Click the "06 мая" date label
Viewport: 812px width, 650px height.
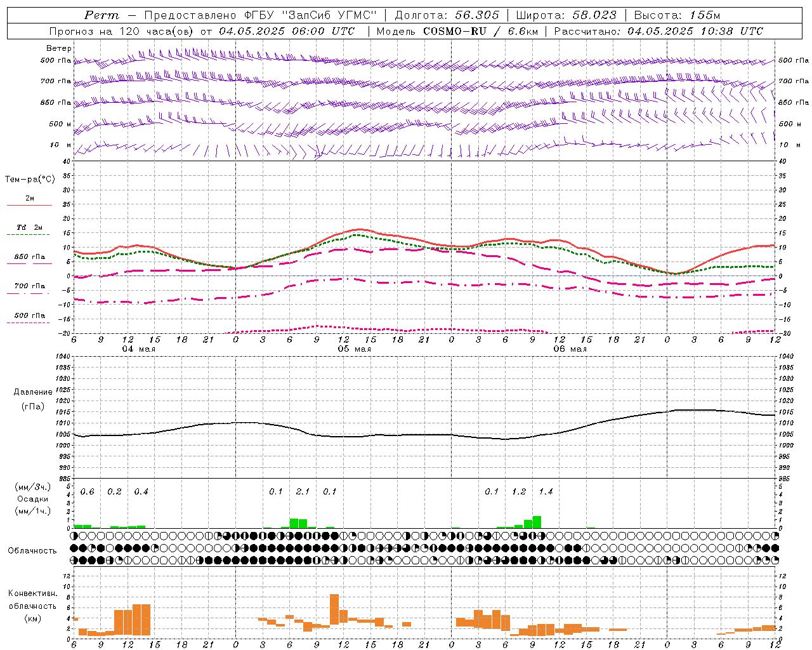[x=570, y=349]
